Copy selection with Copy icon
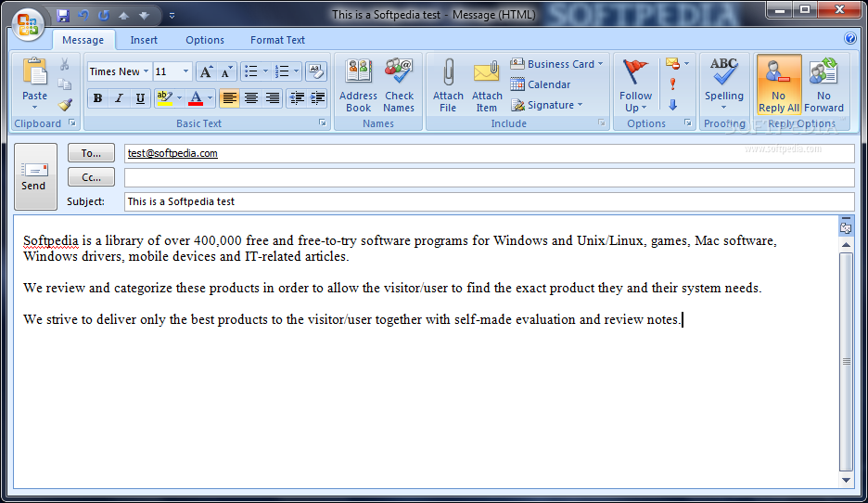 tap(65, 84)
